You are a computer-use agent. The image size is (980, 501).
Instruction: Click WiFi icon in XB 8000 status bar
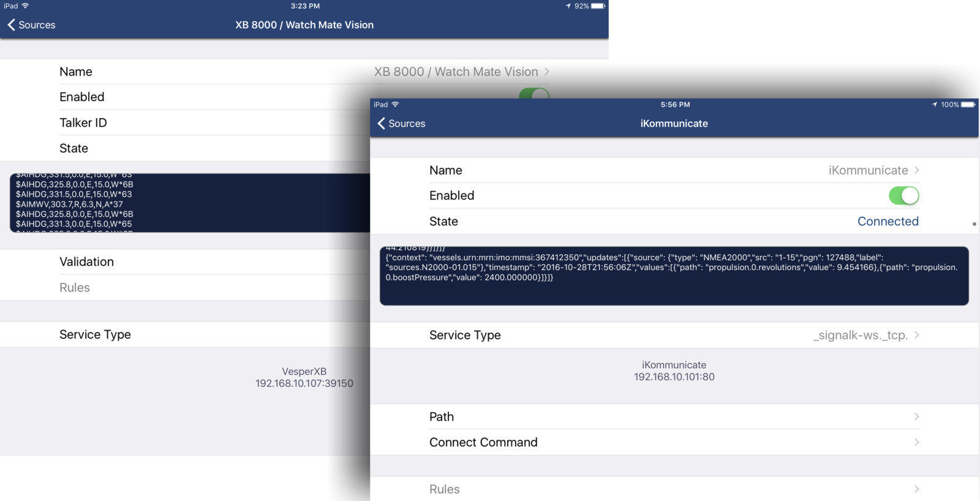click(25, 6)
